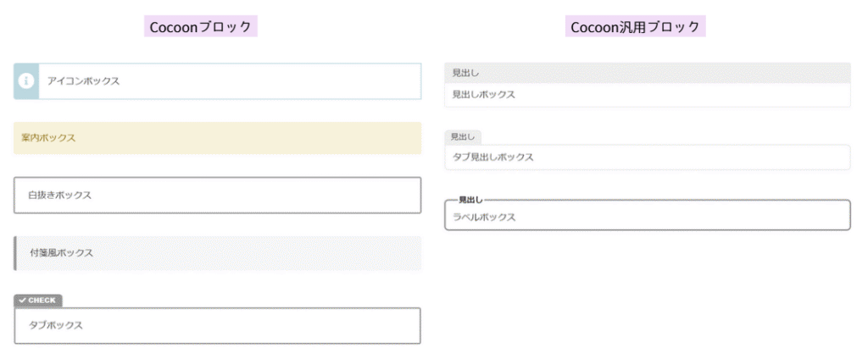Screen dimensions: 868x359
Task: Select the タブ見出しボックス text
Action: (x=493, y=157)
